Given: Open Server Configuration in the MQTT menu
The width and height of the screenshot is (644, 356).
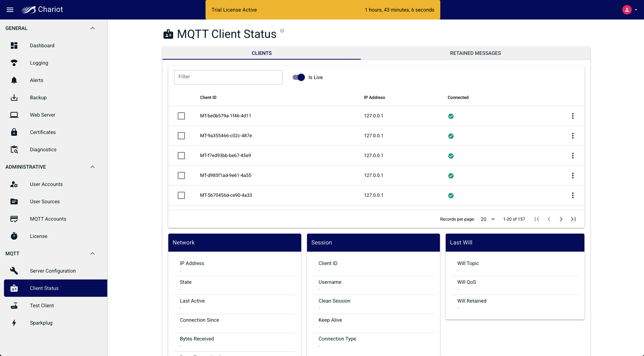Looking at the screenshot, I should [53, 271].
